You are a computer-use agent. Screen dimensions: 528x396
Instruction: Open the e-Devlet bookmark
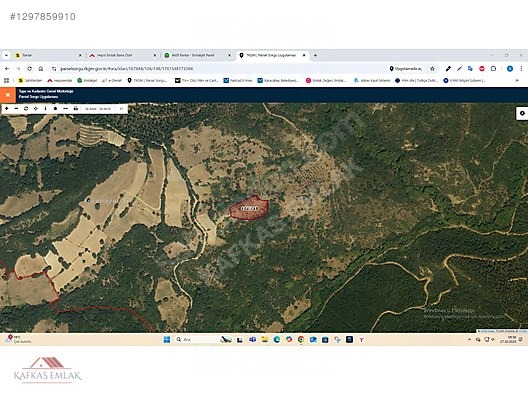pos(112,80)
